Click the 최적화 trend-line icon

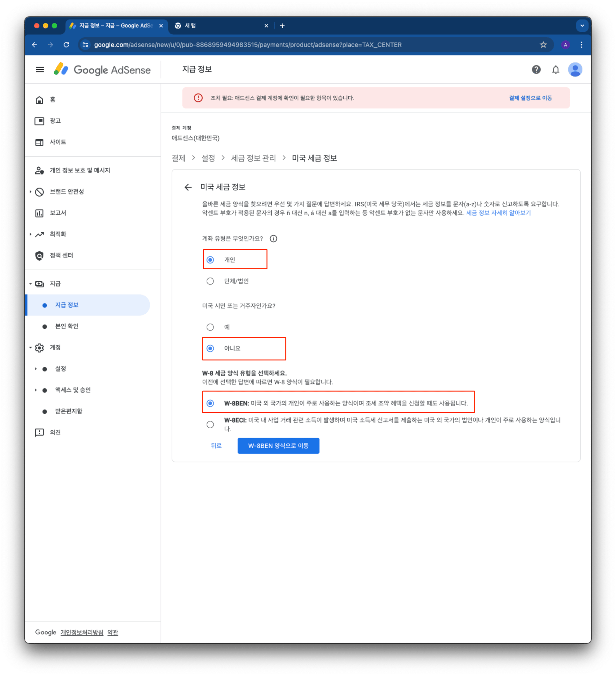coord(39,234)
